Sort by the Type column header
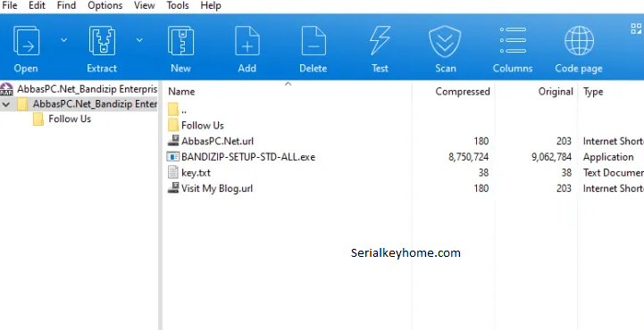The height and width of the screenshot is (330, 644). 593,91
